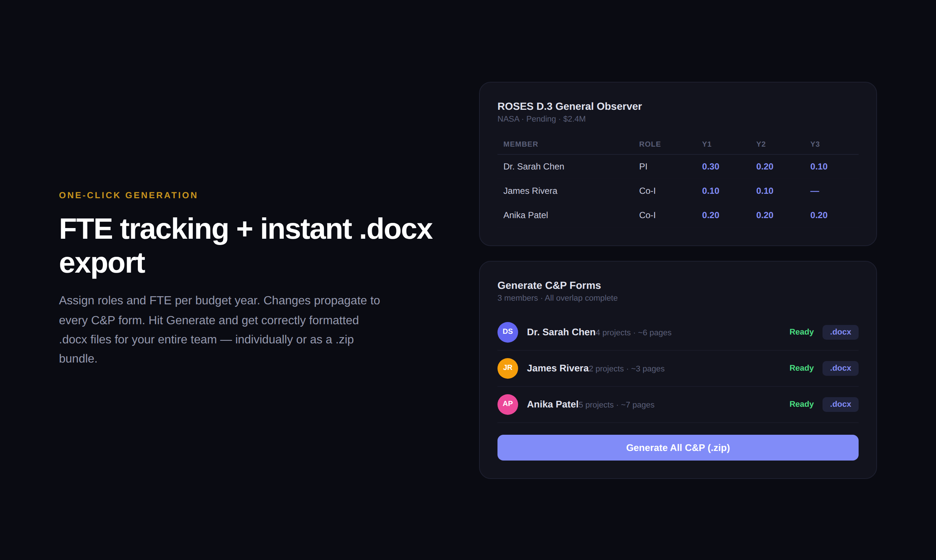Click the MEMBER column header

coord(520,144)
